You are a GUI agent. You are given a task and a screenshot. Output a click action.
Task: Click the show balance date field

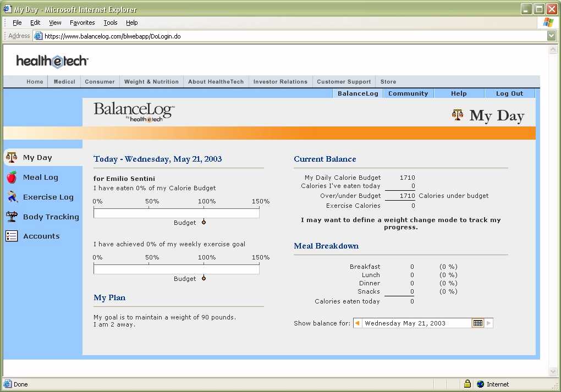416,323
